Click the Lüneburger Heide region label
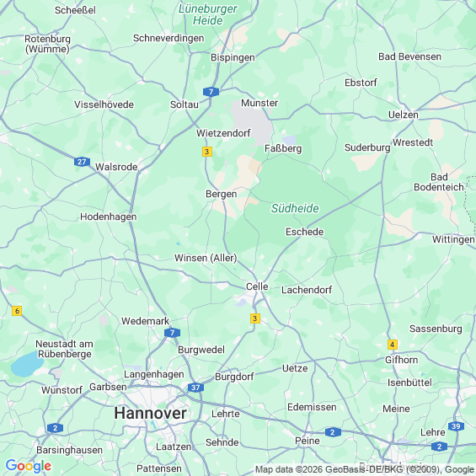 tap(208, 14)
